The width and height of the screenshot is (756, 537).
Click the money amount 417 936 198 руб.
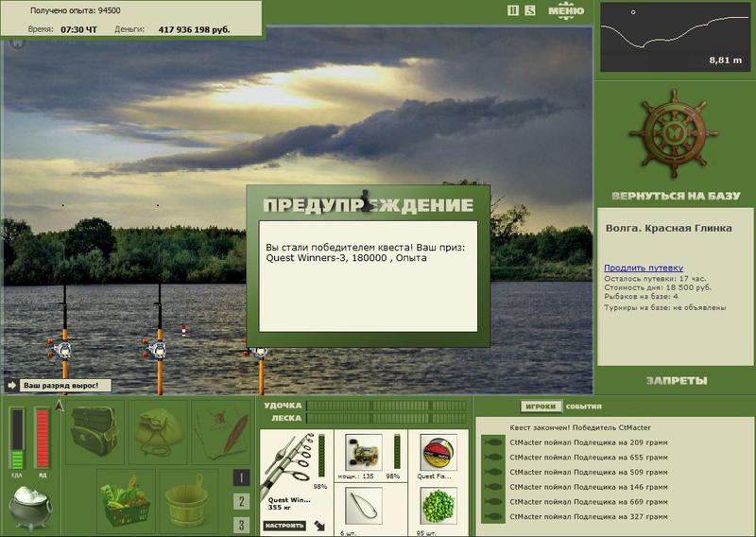pos(195,29)
